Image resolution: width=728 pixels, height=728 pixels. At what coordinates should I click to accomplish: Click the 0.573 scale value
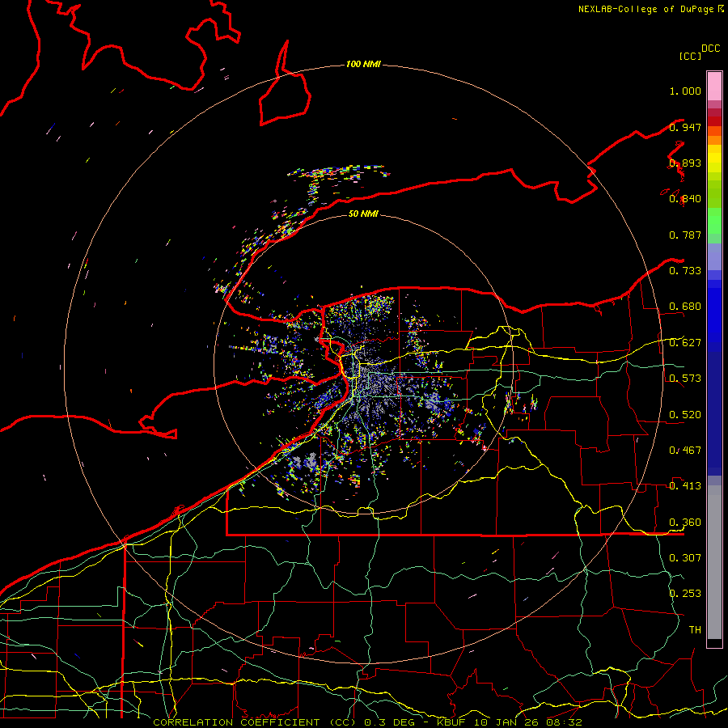[685, 379]
